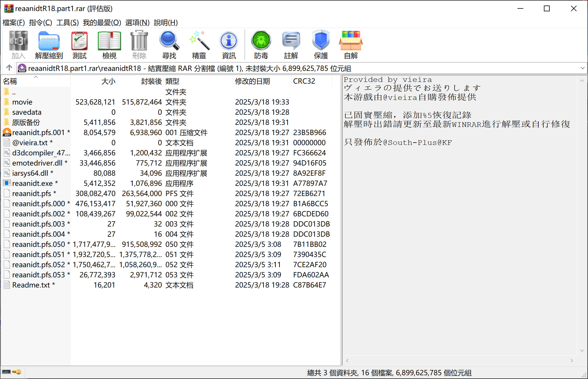This screenshot has width=588, height=379.
Task: Sort by the 名稱 column header
Action: pos(10,81)
